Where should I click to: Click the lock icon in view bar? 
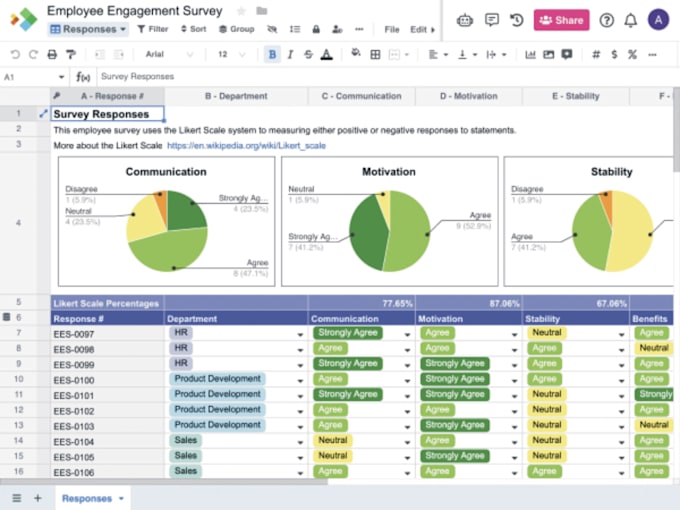coord(316,29)
